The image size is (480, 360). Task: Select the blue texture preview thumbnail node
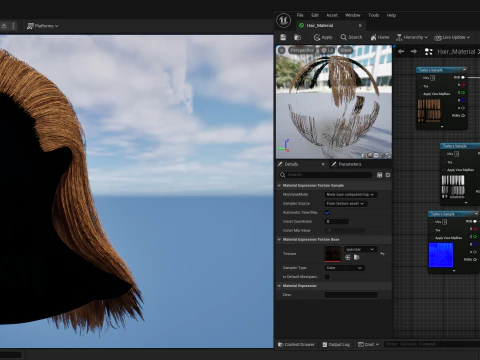tap(441, 255)
